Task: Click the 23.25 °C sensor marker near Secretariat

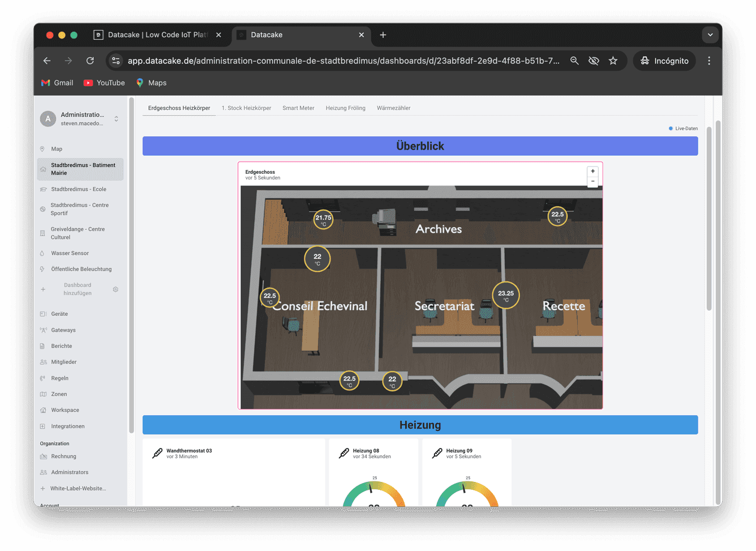Action: [x=506, y=295]
